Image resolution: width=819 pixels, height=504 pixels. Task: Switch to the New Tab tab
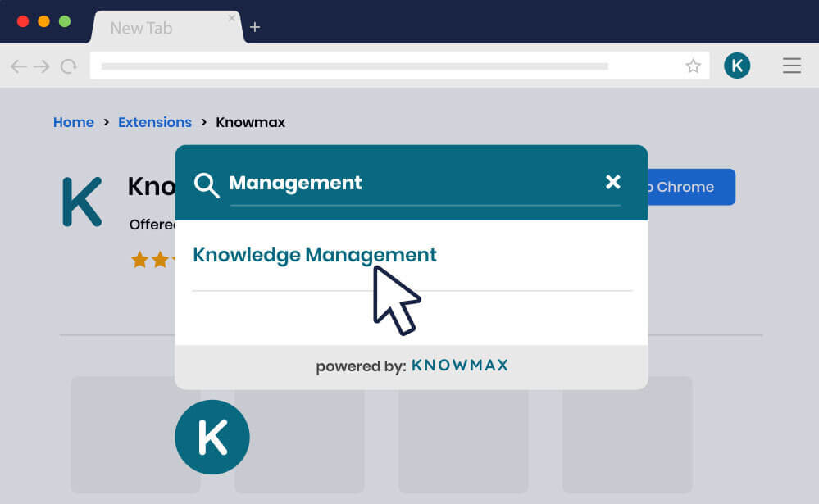click(167, 28)
